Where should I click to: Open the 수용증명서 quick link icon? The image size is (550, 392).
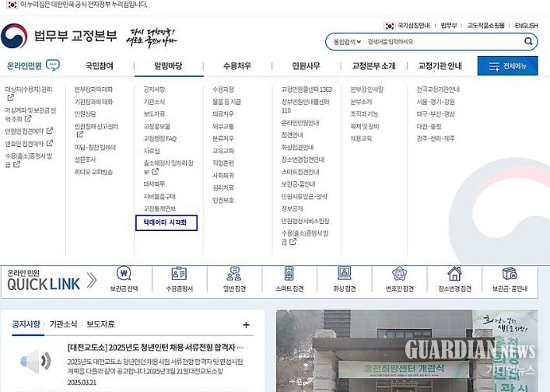point(178,274)
